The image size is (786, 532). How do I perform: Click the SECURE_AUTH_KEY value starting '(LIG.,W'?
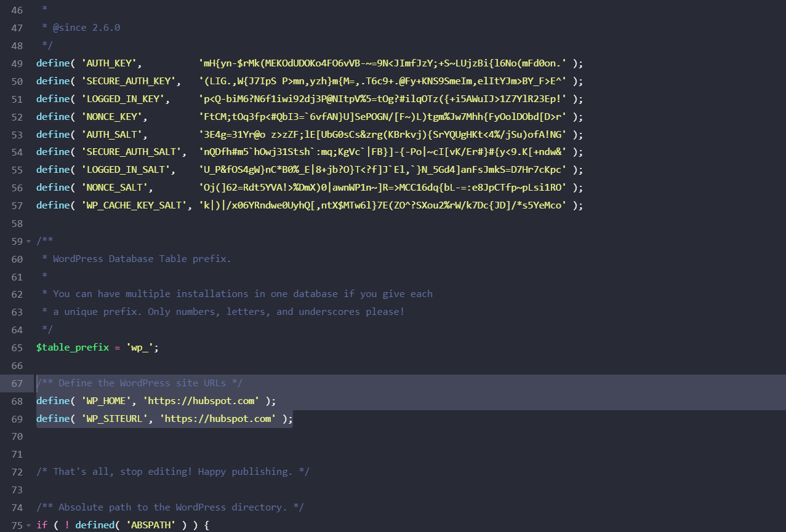click(x=383, y=81)
